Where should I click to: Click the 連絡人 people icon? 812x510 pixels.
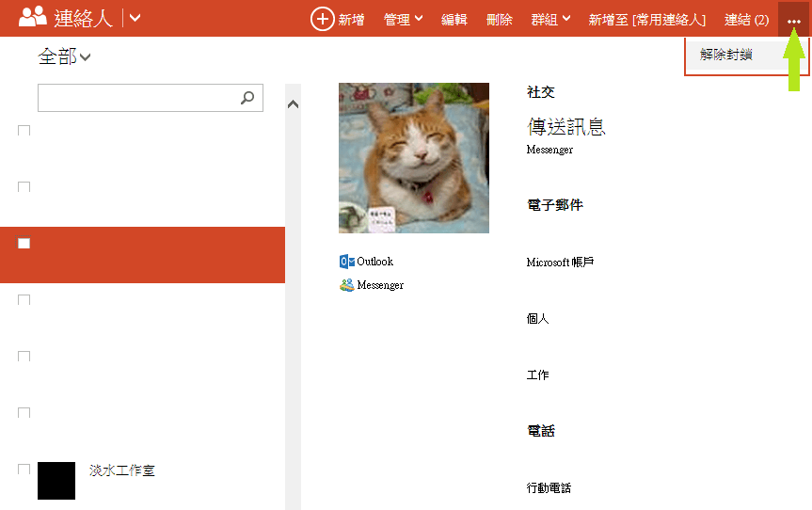[33, 18]
